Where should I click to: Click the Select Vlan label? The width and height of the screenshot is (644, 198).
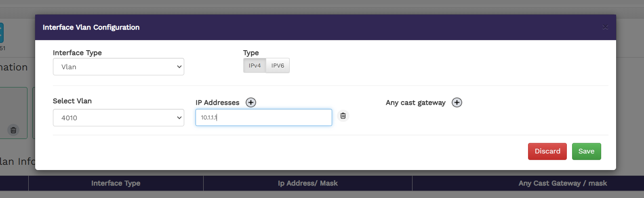[72, 101]
